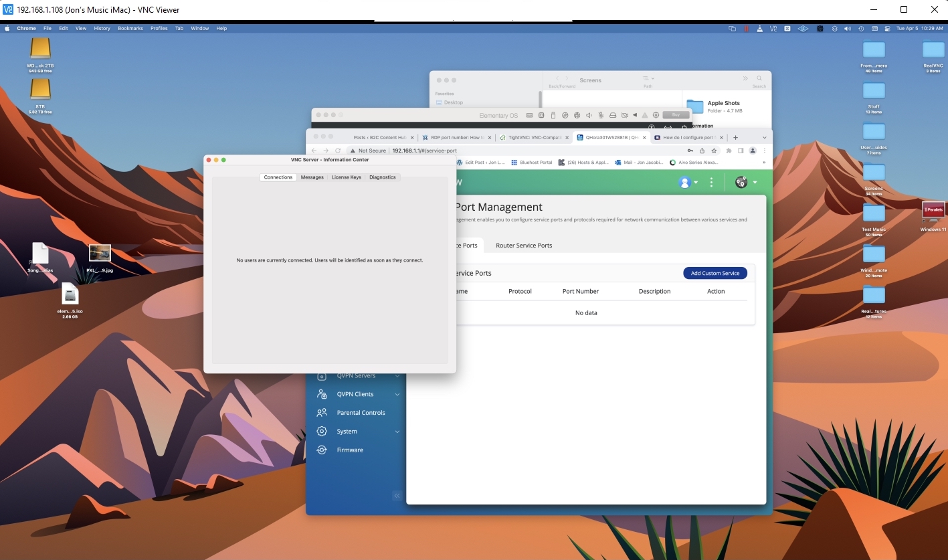Click the Add Custom Service button

(x=715, y=273)
